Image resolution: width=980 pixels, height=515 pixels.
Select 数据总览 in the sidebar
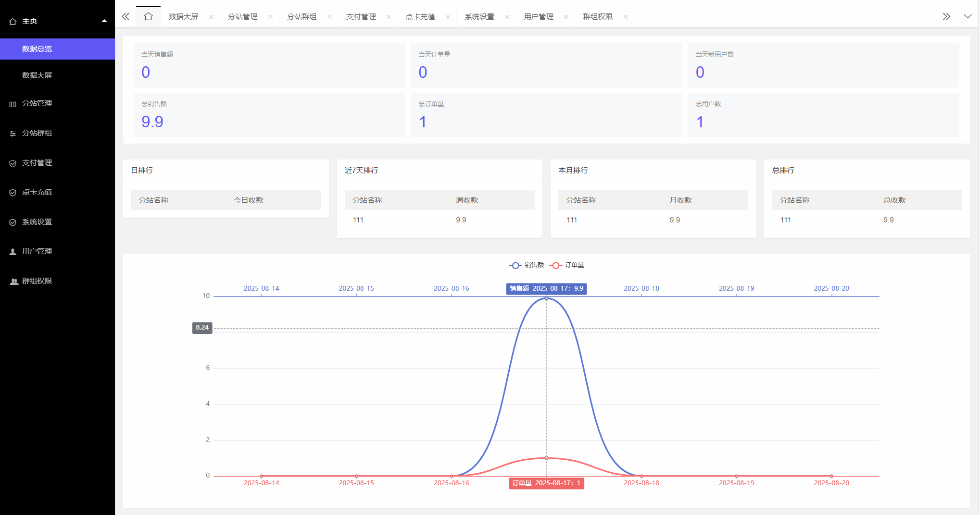37,49
